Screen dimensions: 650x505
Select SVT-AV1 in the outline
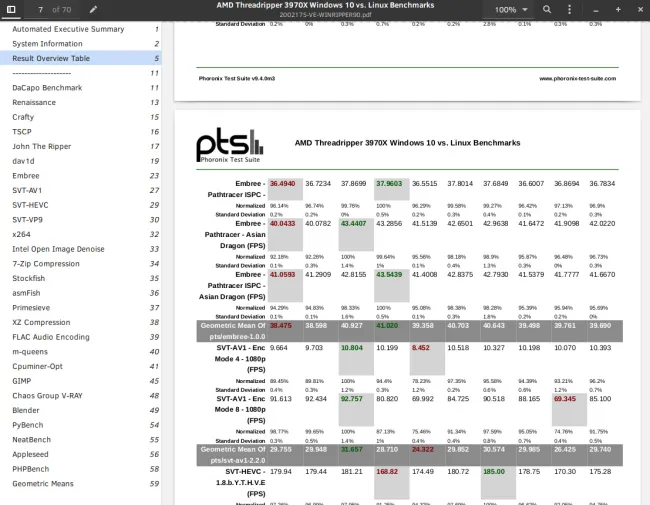[80, 190]
